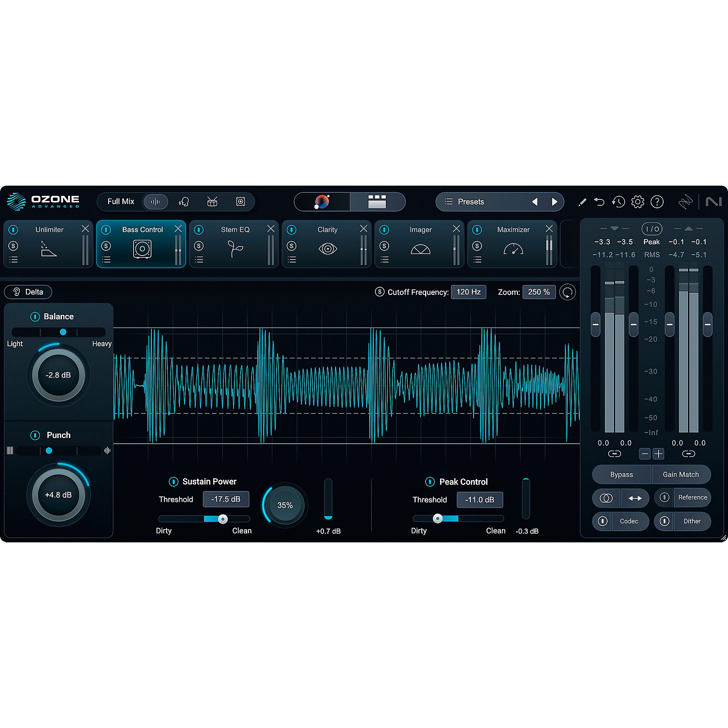This screenshot has width=728, height=728.
Task: Click the Maximizer gauge icon
Action: [513, 249]
